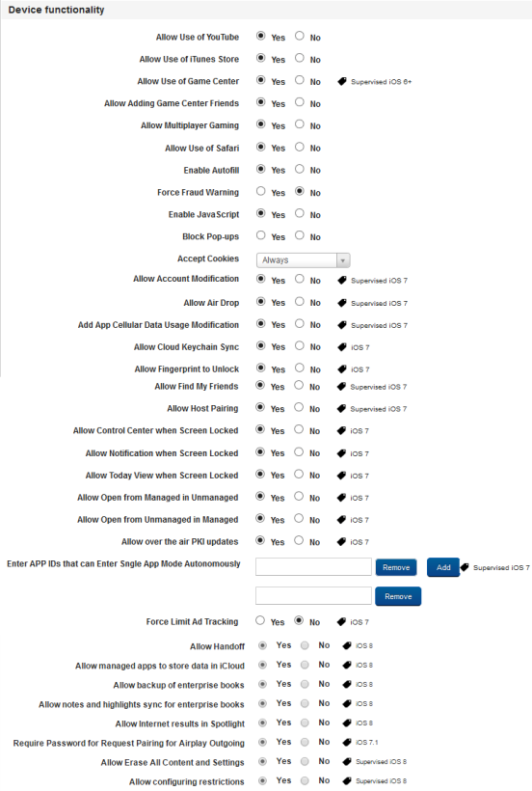This screenshot has height=791, width=532.
Task: Click the first APP ID text field
Action: (313, 567)
